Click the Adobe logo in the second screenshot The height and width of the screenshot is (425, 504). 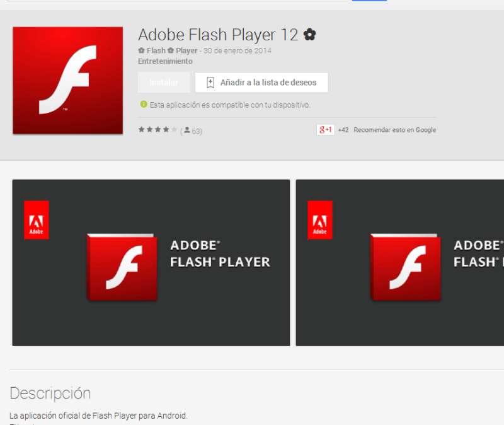coord(320,220)
